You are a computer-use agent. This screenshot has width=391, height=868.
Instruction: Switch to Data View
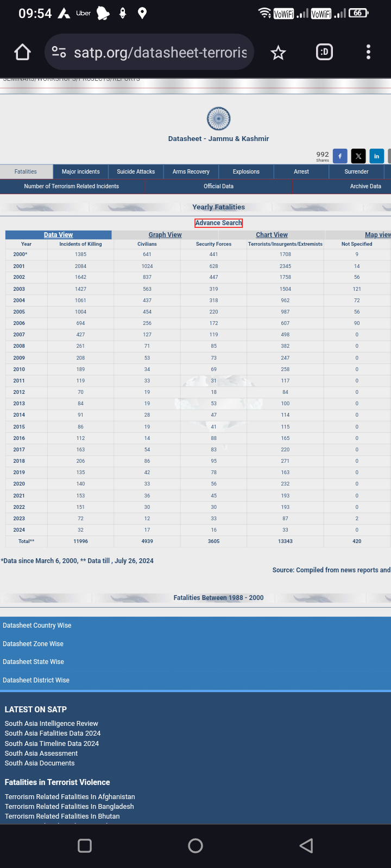(58, 235)
